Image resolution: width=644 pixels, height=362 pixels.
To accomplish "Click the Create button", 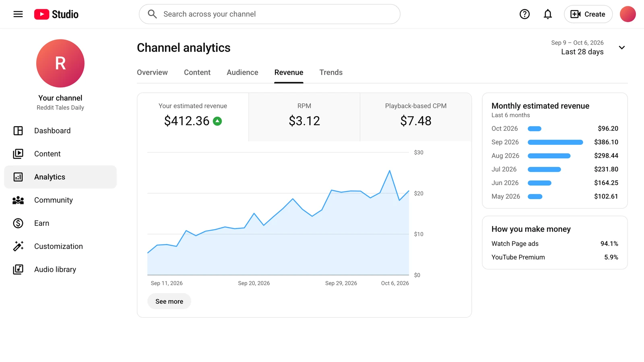I will pos(588,14).
